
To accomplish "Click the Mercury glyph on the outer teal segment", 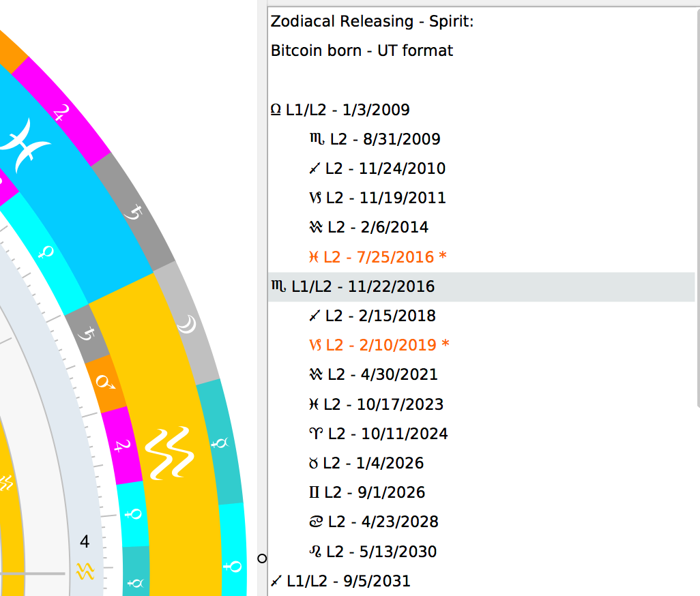I will (220, 443).
